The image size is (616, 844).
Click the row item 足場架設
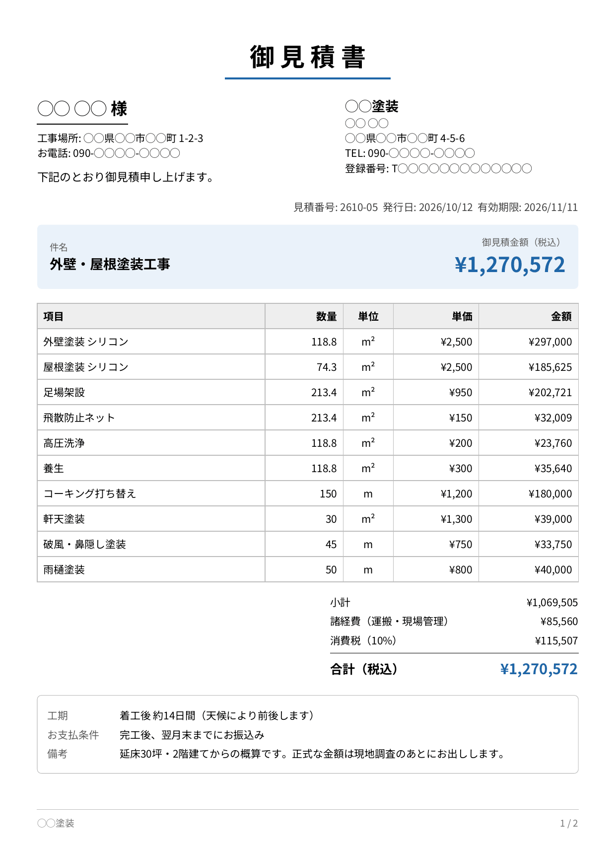pyautogui.click(x=64, y=392)
